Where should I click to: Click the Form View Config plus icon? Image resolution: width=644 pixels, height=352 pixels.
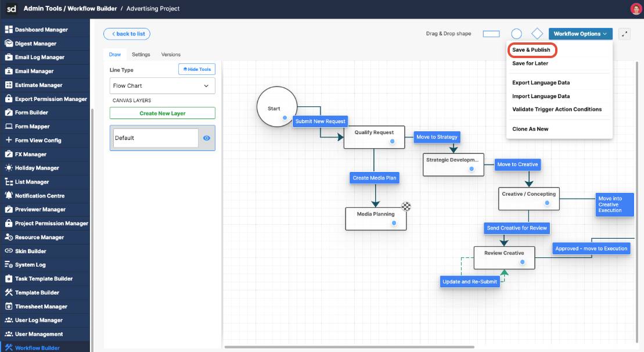[x=9, y=140]
